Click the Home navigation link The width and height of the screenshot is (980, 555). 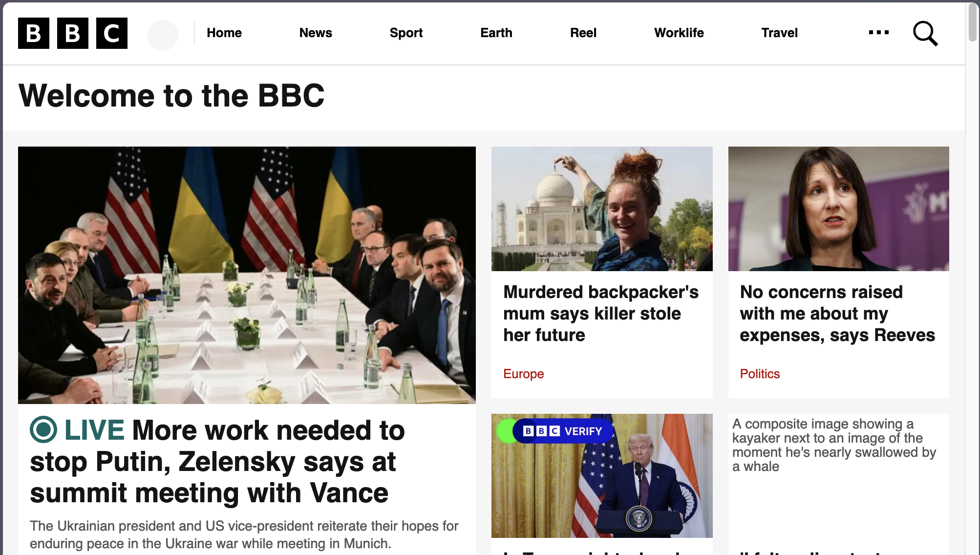point(224,33)
